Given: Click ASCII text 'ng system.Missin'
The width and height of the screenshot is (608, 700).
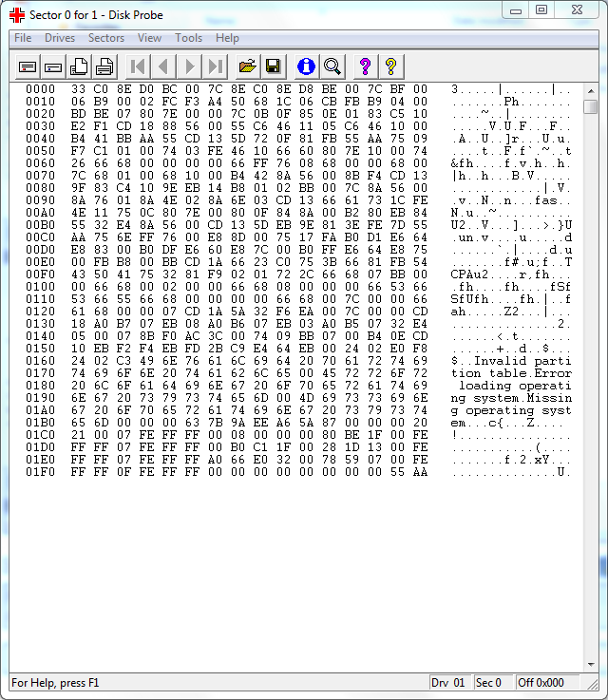Looking at the screenshot, I should click(x=511, y=398).
